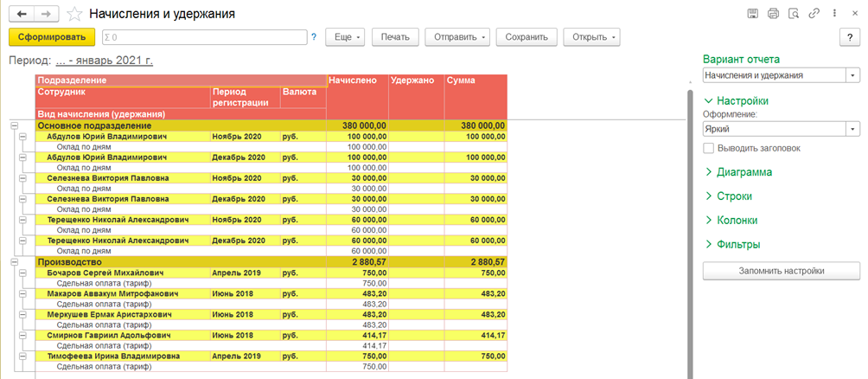This screenshot has width=868, height=379.
Task: Open the 'Еще' menu
Action: (346, 37)
